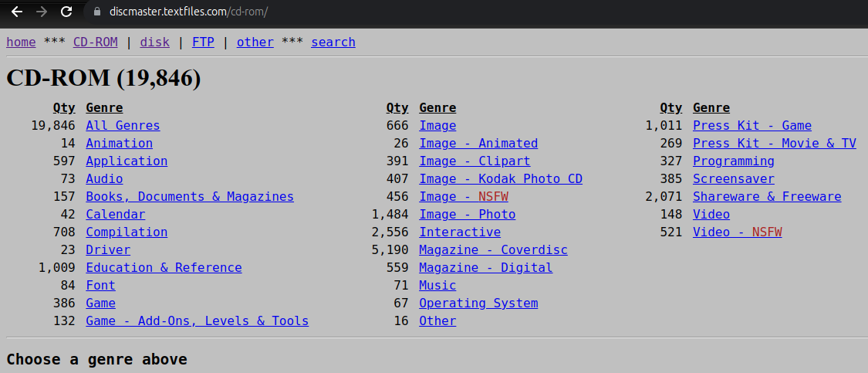Open the disk navigation link
868x373 pixels.
coord(154,42)
